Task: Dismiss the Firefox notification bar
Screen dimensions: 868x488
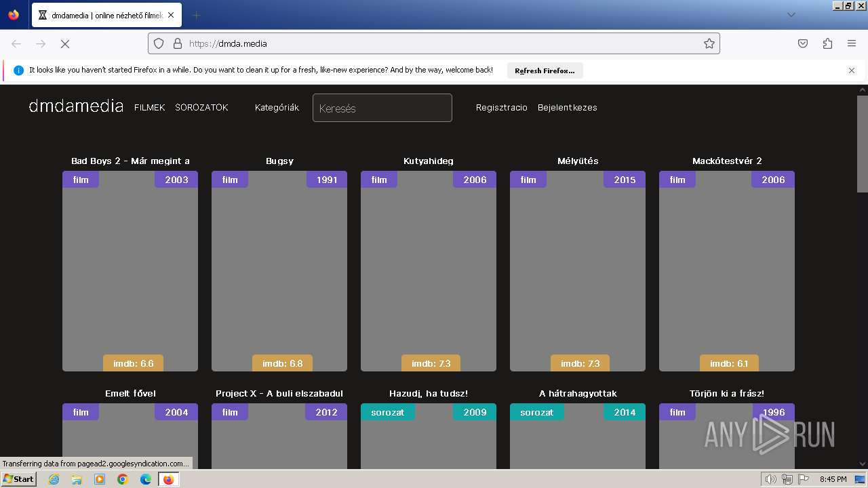Action: (x=852, y=70)
